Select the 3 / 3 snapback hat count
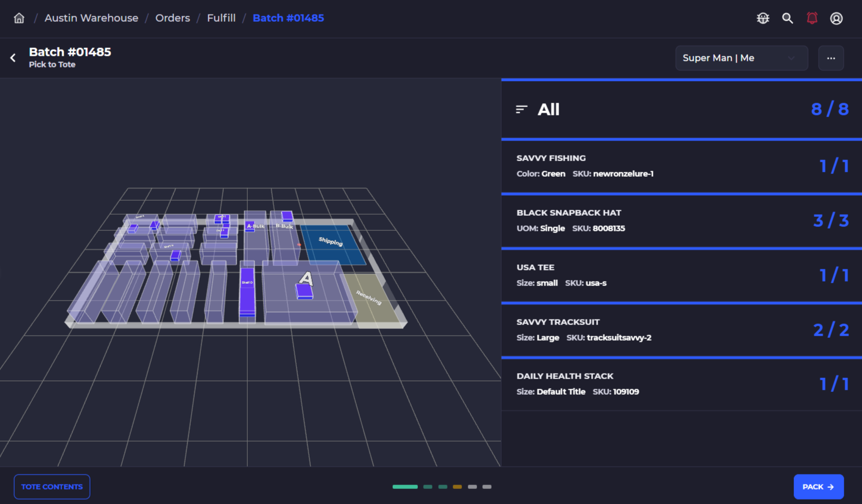 831,221
